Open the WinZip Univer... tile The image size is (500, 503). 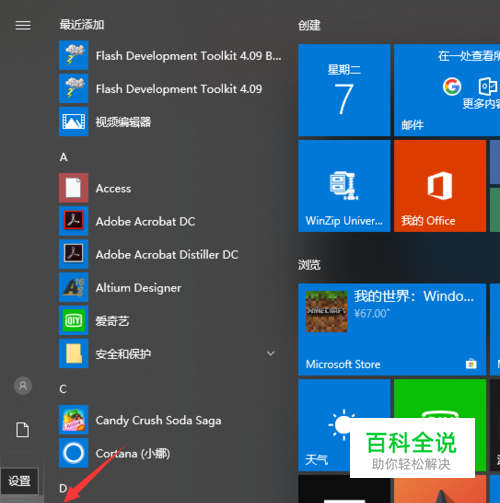[344, 186]
